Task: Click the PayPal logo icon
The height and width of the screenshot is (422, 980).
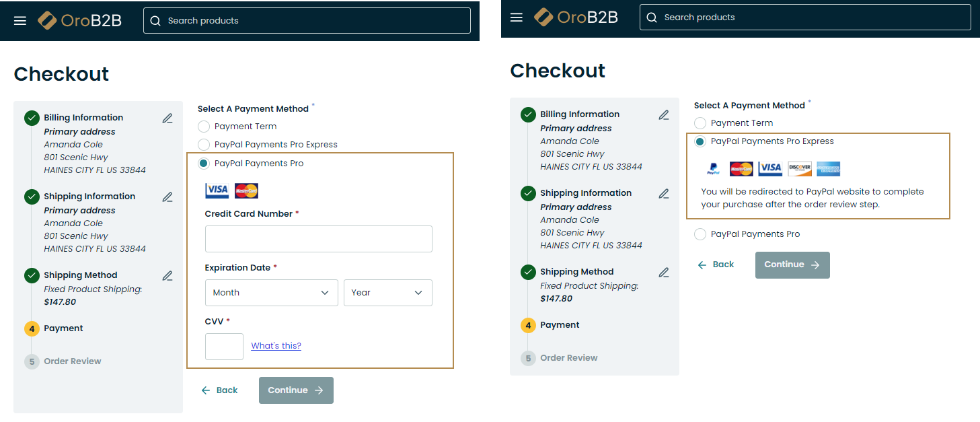Action: (x=713, y=170)
